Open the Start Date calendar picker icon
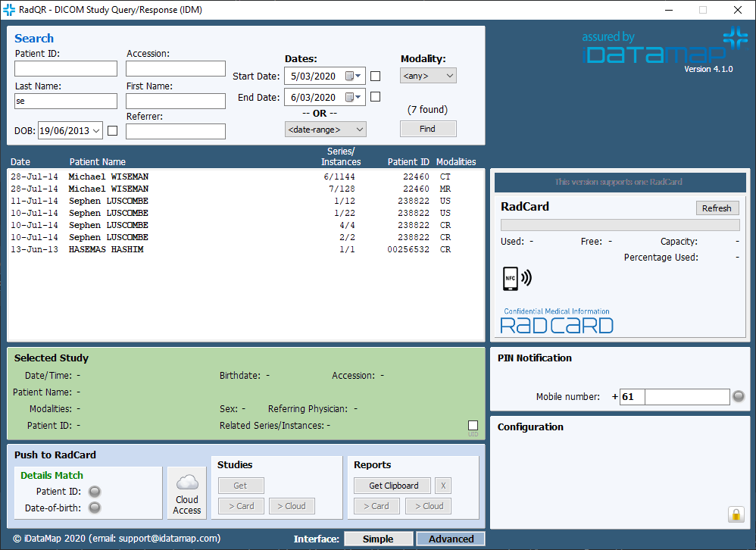This screenshot has width=756, height=550. point(352,76)
